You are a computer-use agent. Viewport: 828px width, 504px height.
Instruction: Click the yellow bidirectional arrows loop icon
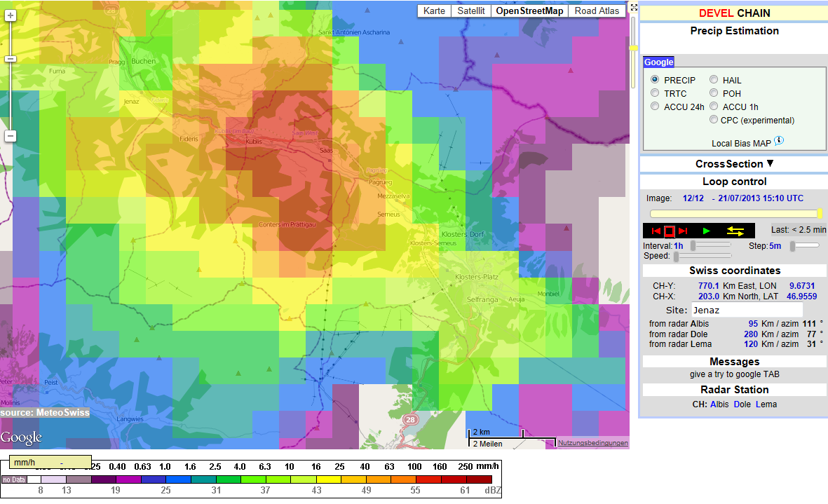click(x=735, y=231)
